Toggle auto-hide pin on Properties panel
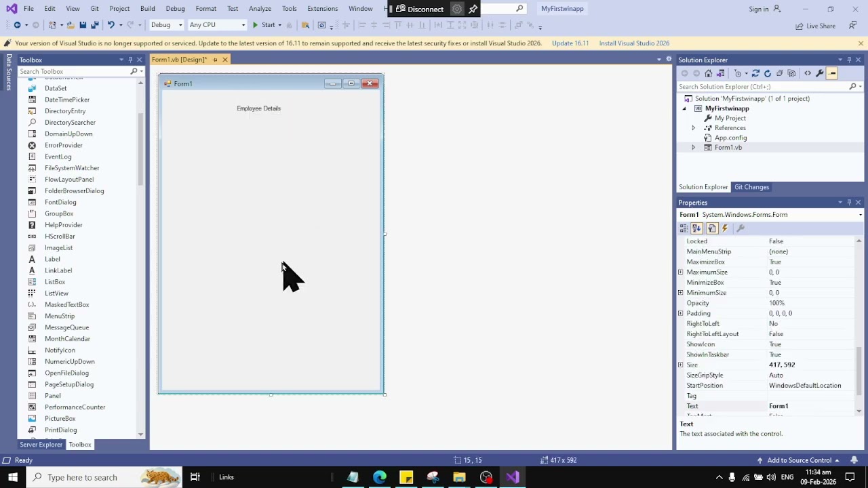868x488 pixels. (x=849, y=203)
